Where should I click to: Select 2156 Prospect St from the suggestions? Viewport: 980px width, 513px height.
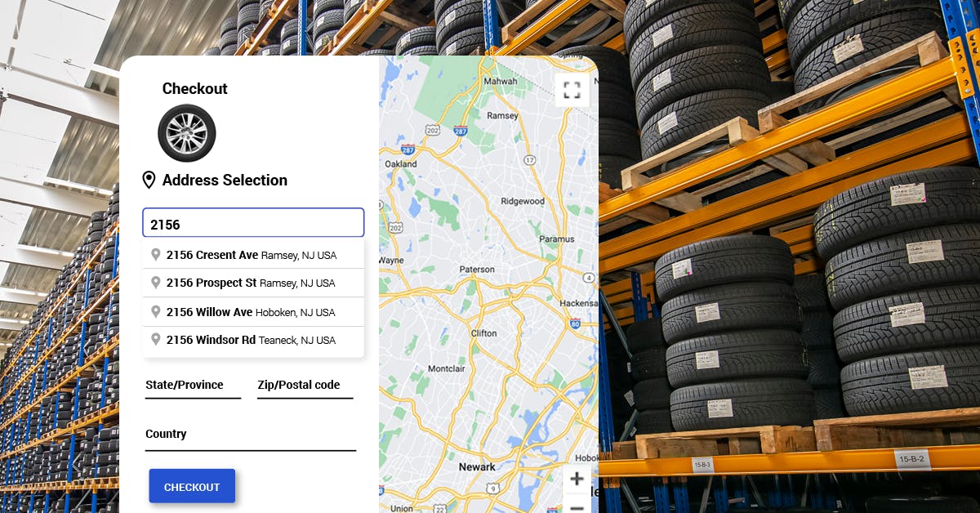pos(245,283)
